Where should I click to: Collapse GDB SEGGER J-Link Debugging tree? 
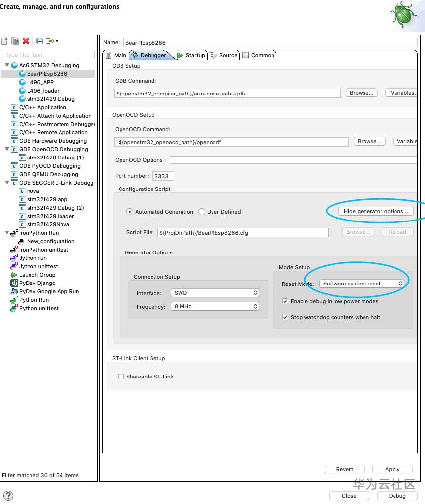tap(7, 182)
